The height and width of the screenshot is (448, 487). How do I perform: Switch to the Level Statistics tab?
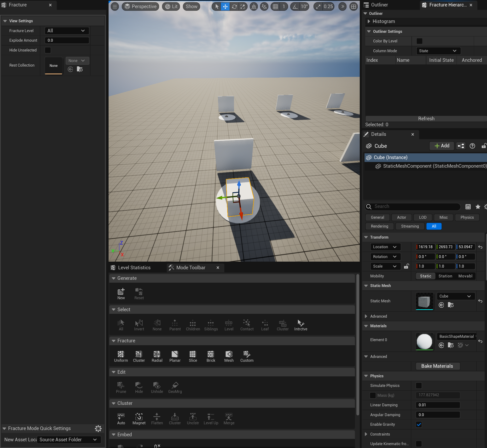pyautogui.click(x=134, y=267)
